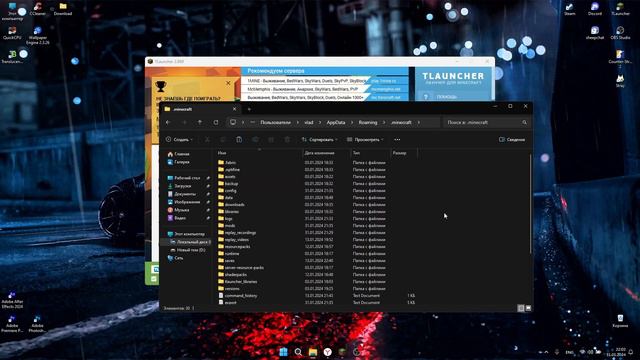This screenshot has height=360, width=640.
Task: Sort by Имя column header
Action: [x=259, y=153]
